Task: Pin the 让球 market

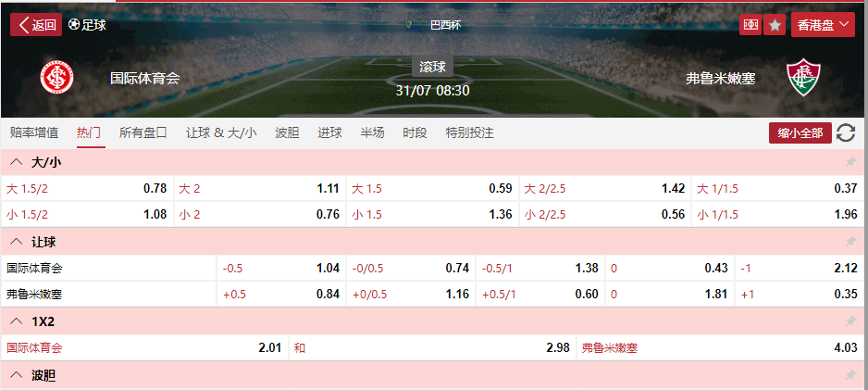Action: [850, 242]
